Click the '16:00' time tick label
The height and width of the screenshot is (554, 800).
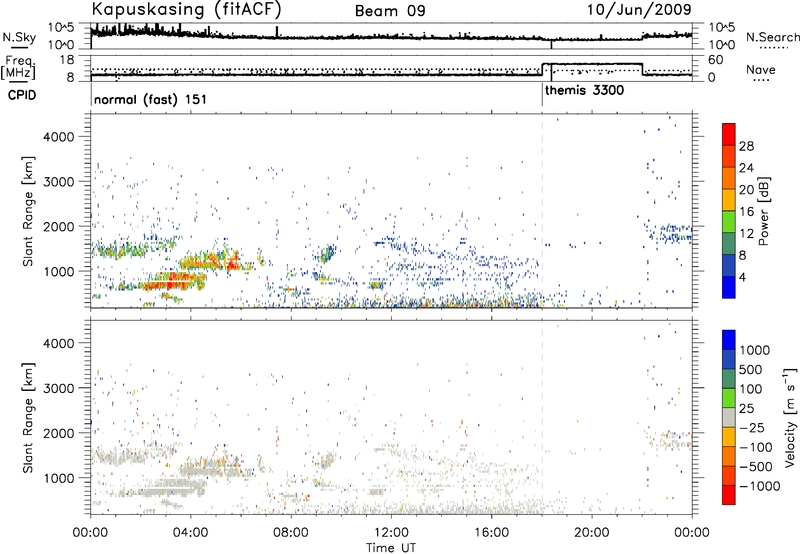[x=491, y=533]
